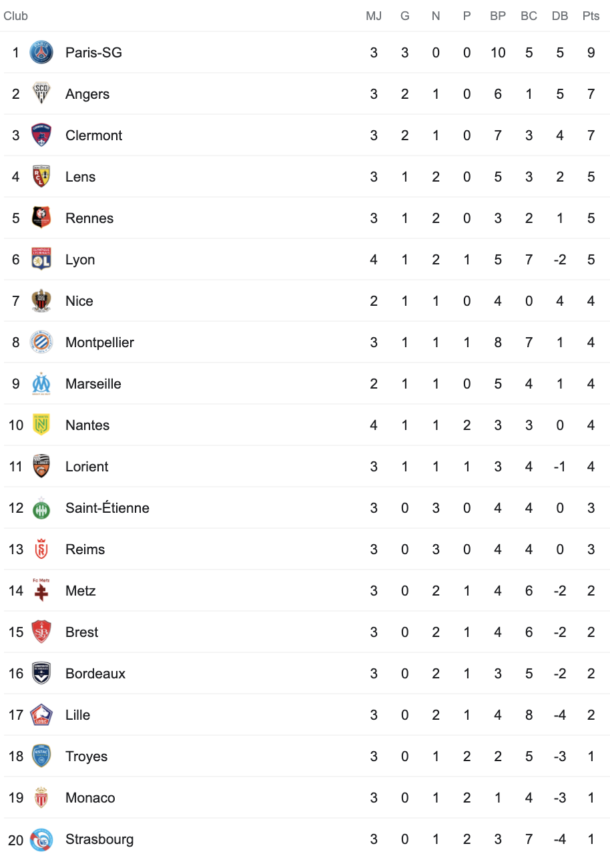Click the Lyon team badge
Screen dimensions: 610x868
coord(41,259)
